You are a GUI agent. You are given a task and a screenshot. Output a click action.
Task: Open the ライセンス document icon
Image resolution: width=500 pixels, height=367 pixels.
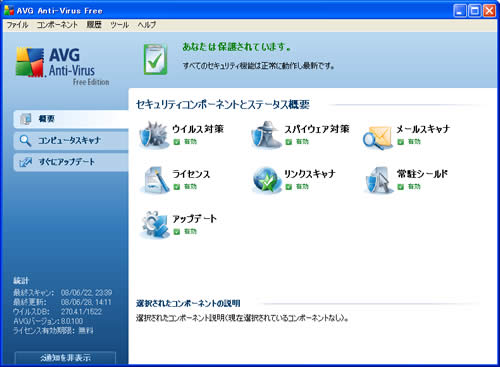coord(155,180)
